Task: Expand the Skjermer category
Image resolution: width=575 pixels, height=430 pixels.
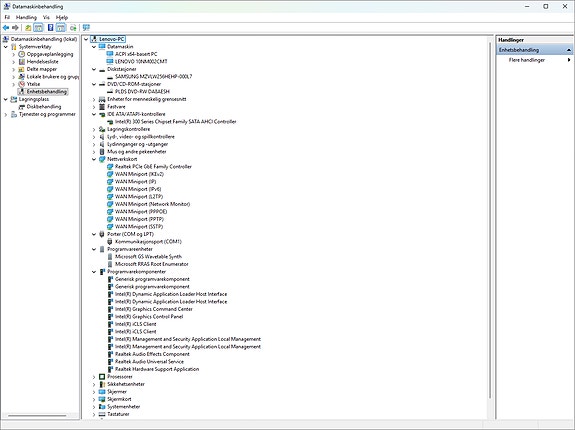Action: click(94, 392)
